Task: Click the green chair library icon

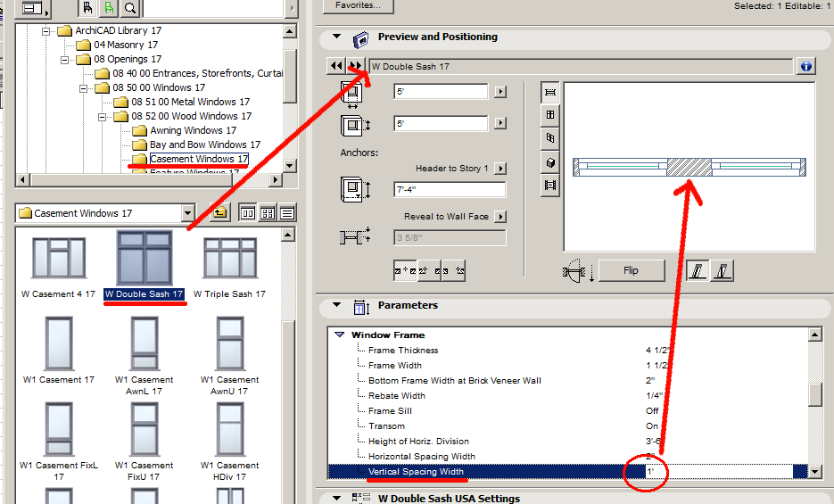Action: pos(109,8)
